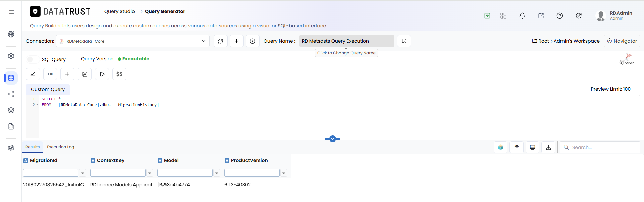Open the RDAdmin user profile
Viewport: 644px width, 202px height.
coord(614,15)
